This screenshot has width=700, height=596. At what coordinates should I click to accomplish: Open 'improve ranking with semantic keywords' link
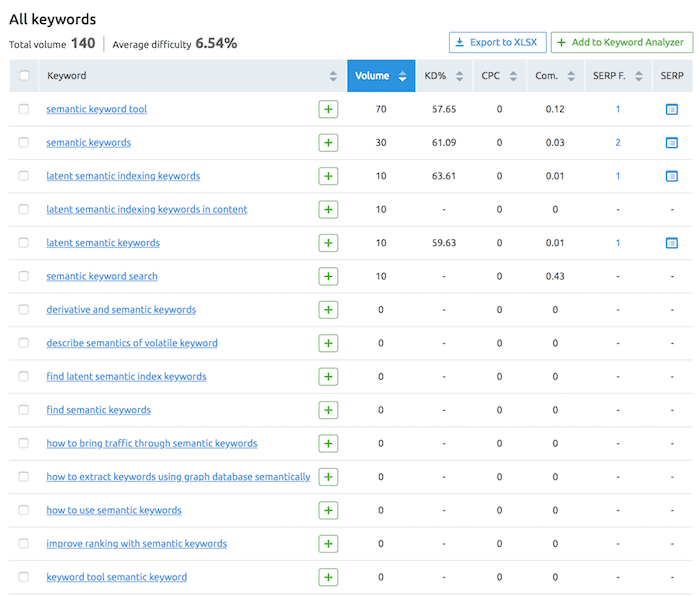pos(137,544)
